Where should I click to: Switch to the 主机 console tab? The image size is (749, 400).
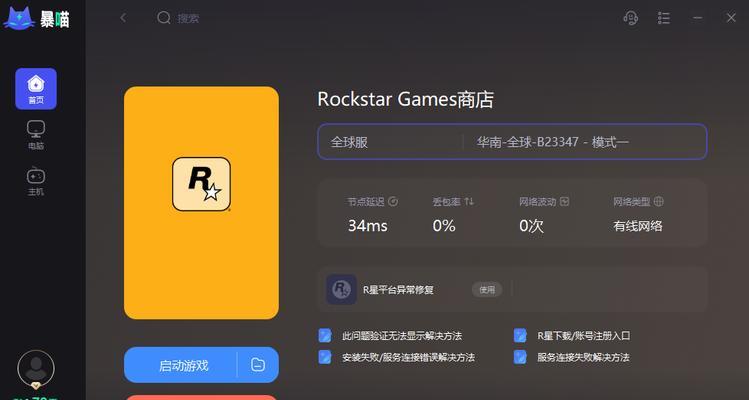coord(36,182)
